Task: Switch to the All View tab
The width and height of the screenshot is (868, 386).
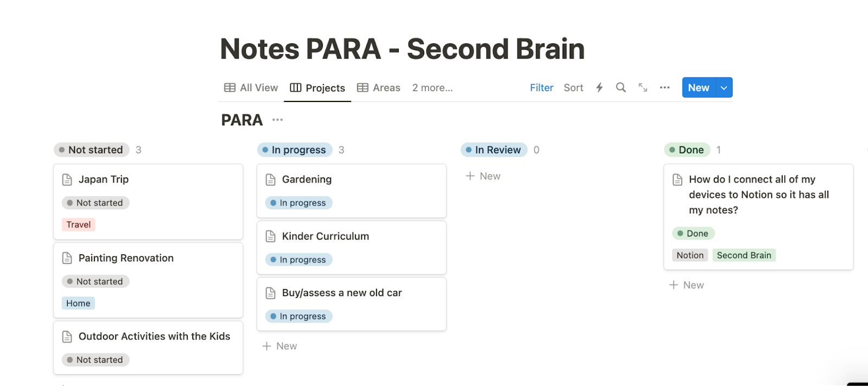Action: (x=258, y=87)
